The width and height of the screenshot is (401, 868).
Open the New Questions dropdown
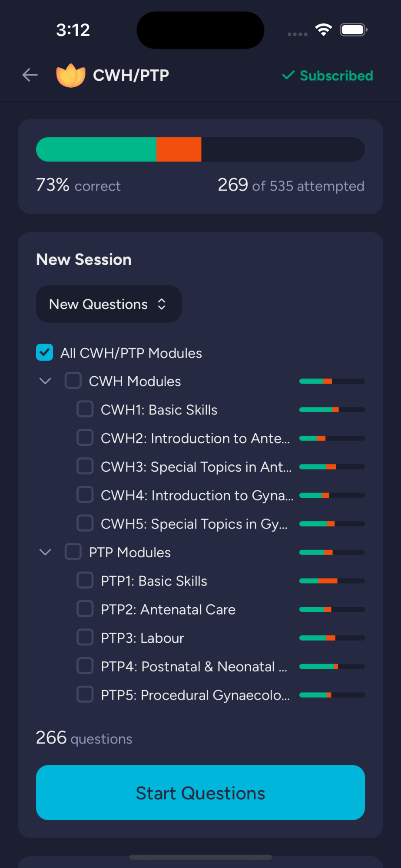(x=109, y=304)
